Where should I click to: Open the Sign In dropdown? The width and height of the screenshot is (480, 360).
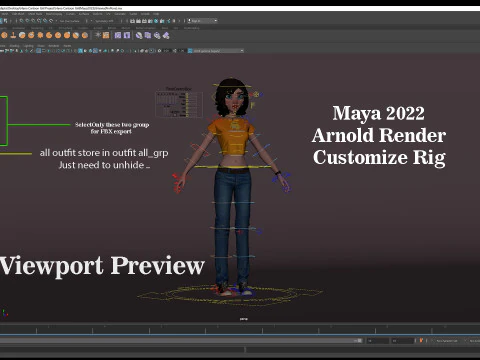coord(203,21)
